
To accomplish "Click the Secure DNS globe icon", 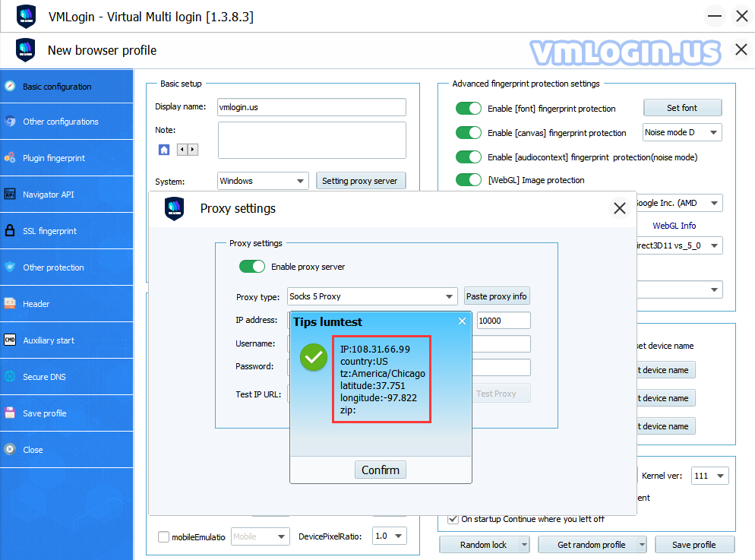I will 10,377.
